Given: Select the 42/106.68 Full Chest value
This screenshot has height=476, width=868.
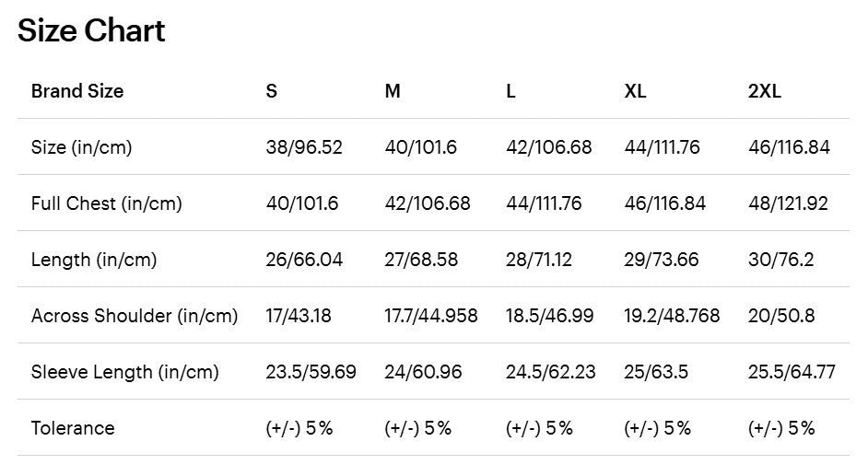Looking at the screenshot, I should click(x=428, y=203).
